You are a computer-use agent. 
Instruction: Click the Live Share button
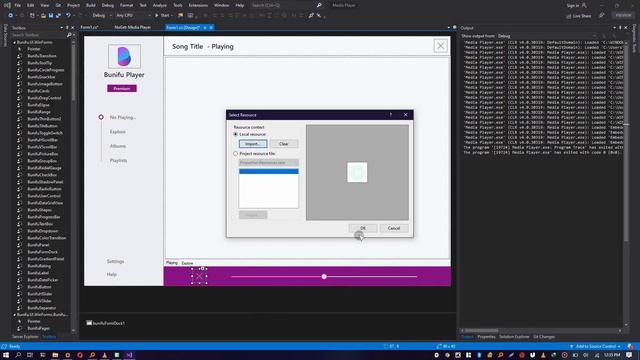pyautogui.click(x=579, y=16)
